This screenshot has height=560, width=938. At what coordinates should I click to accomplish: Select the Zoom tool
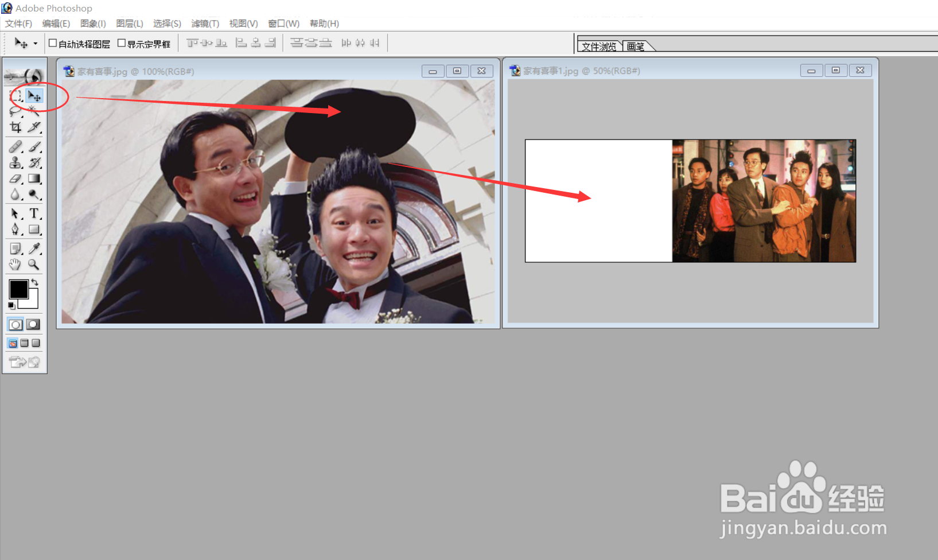coord(34,265)
